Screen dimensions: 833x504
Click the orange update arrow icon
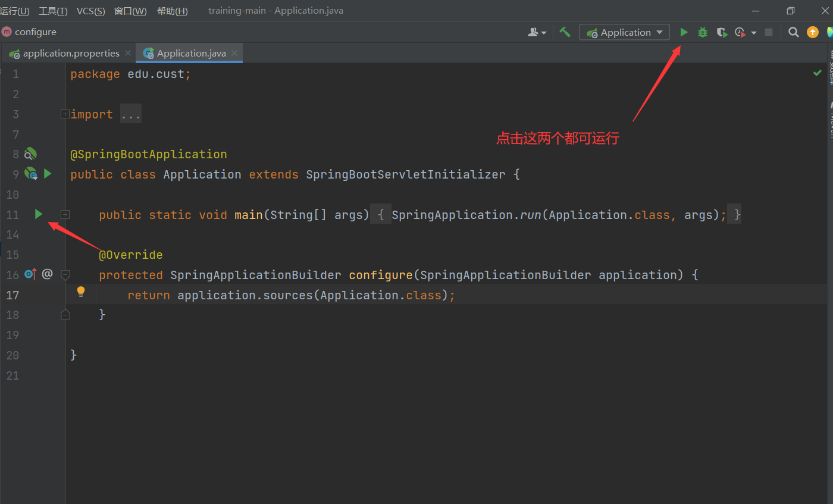point(812,32)
